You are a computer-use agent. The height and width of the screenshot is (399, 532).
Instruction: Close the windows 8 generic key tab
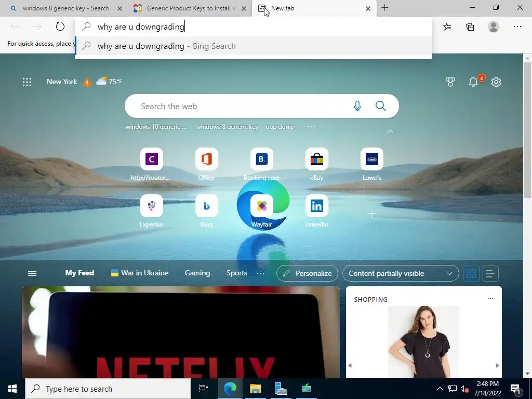[x=119, y=8]
